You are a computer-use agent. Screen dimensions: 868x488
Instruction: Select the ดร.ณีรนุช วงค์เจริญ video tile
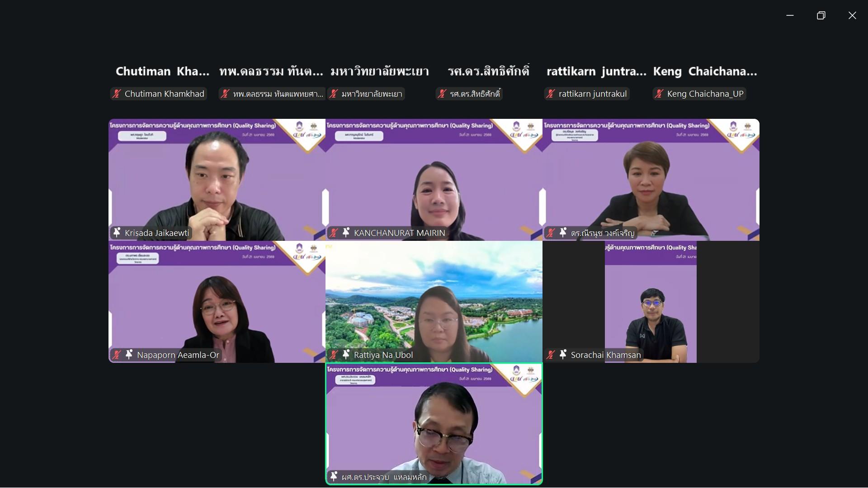[651, 180]
